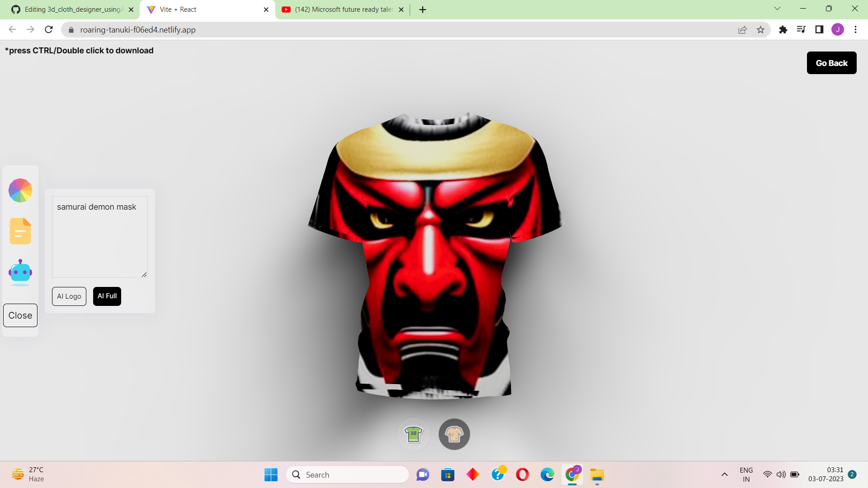Open the Edge browser taskbar icon
868x488 pixels.
click(x=547, y=474)
